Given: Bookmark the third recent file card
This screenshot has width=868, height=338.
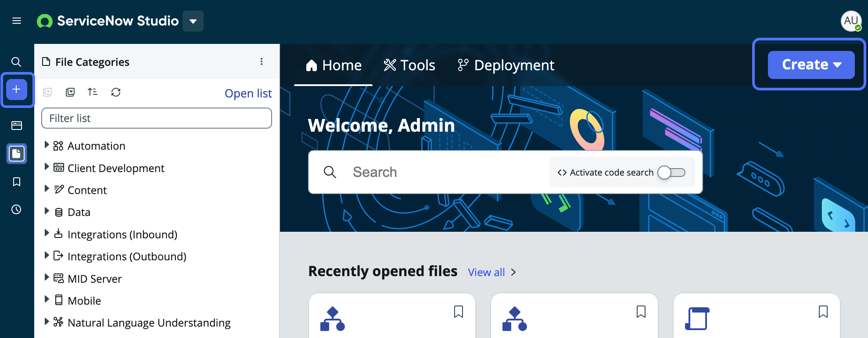Looking at the screenshot, I should coord(823,312).
